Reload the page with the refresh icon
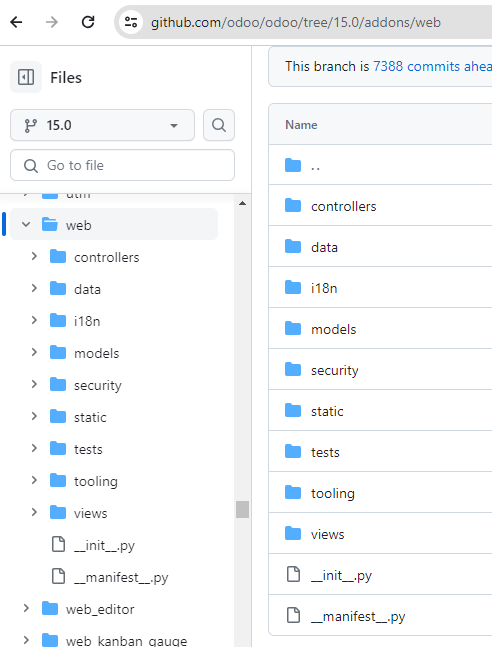The width and height of the screenshot is (492, 647). [x=88, y=22]
